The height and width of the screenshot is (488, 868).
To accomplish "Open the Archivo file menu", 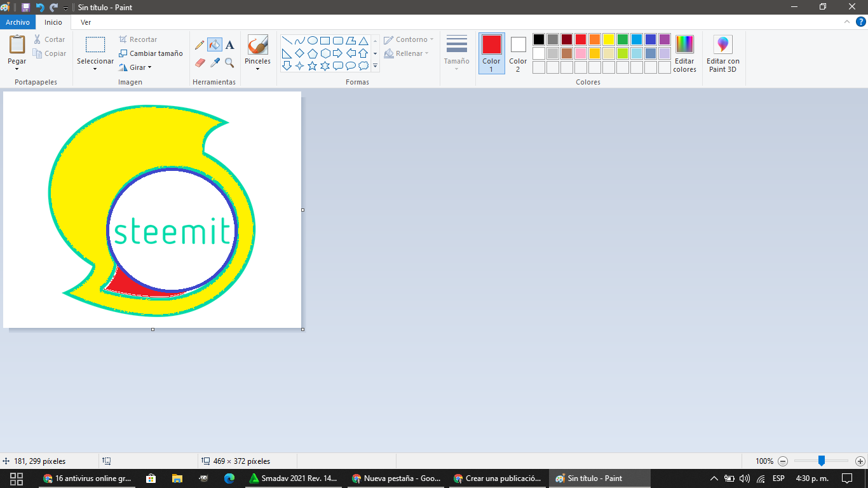I will (18, 22).
